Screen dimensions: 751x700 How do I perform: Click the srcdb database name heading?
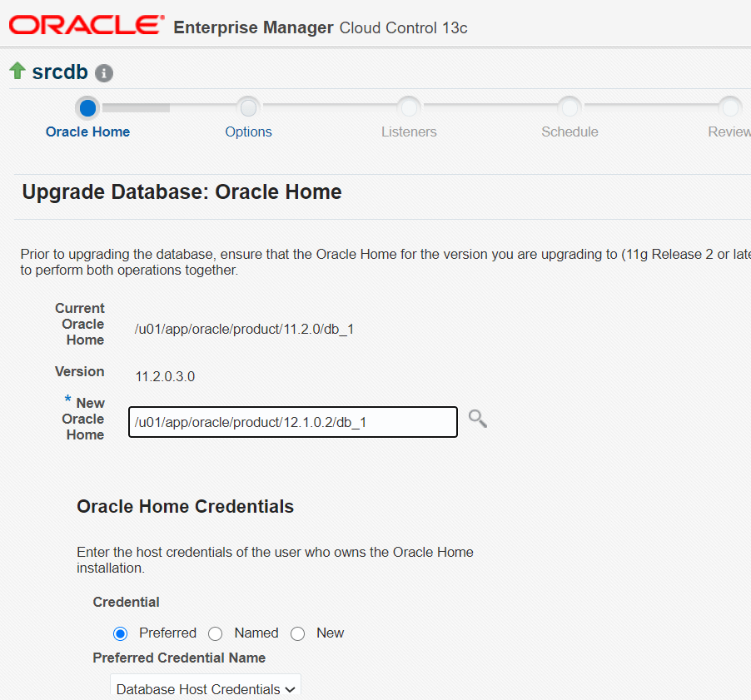pyautogui.click(x=60, y=72)
